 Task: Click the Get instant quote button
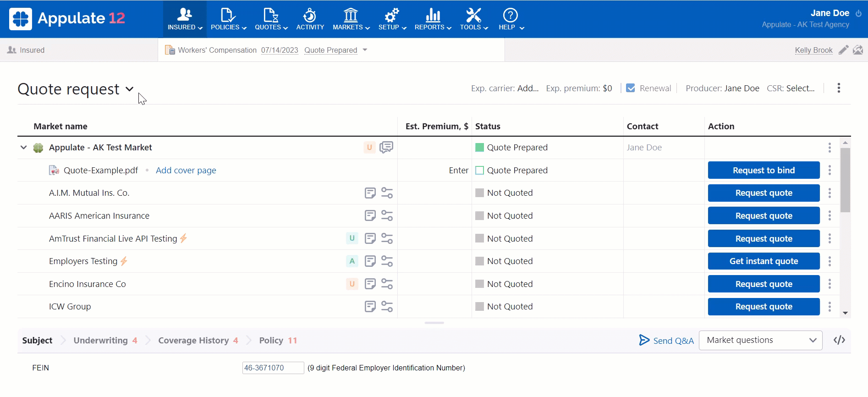(764, 261)
